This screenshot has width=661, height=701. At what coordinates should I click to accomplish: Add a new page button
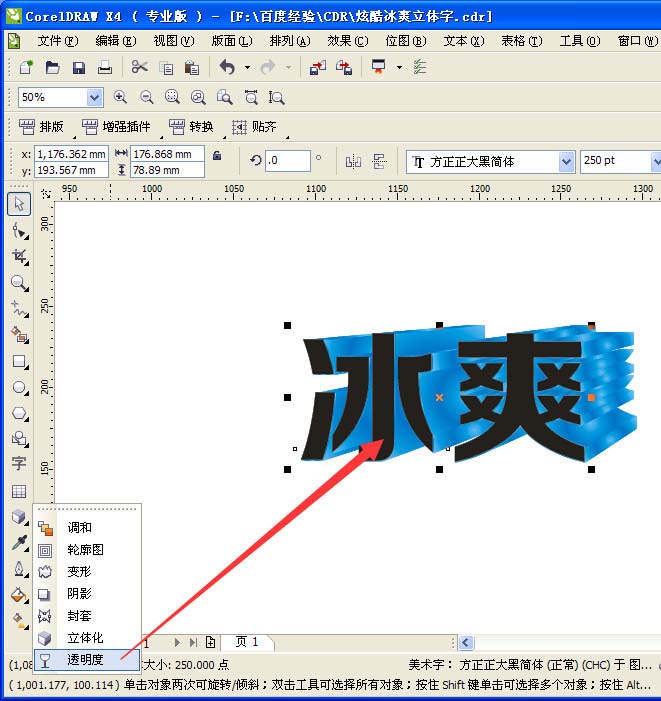click(210, 642)
